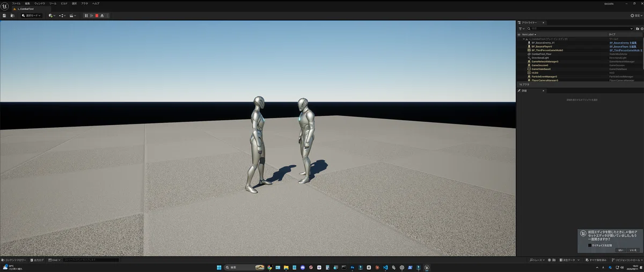Open the 出力ログ panel
Screen dimensions: 644x272
[37, 260]
